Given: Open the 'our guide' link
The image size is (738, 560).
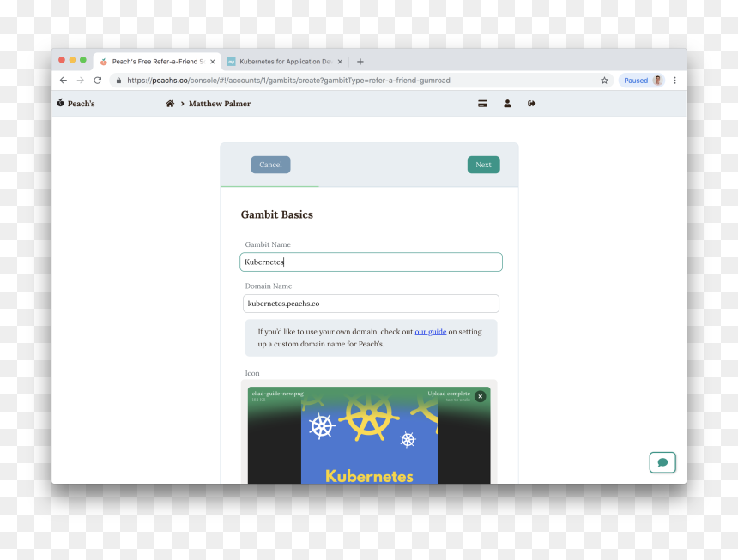Looking at the screenshot, I should coord(430,332).
